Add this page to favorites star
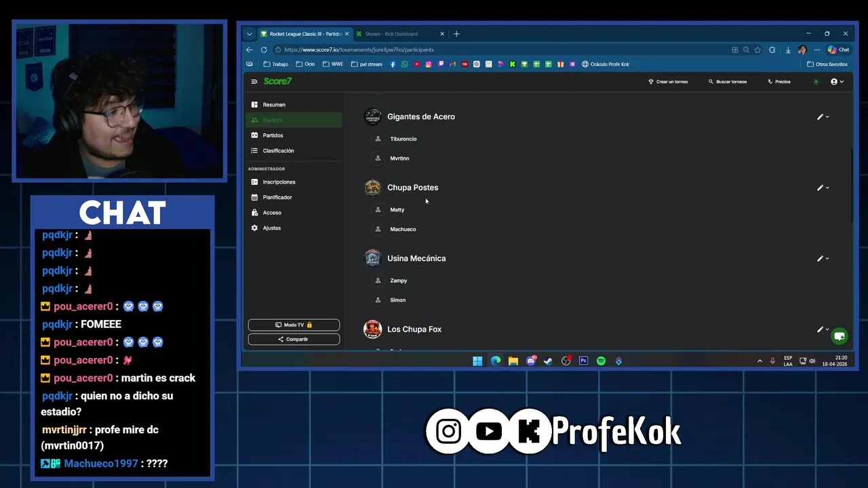This screenshot has width=868, height=488. click(x=757, y=49)
